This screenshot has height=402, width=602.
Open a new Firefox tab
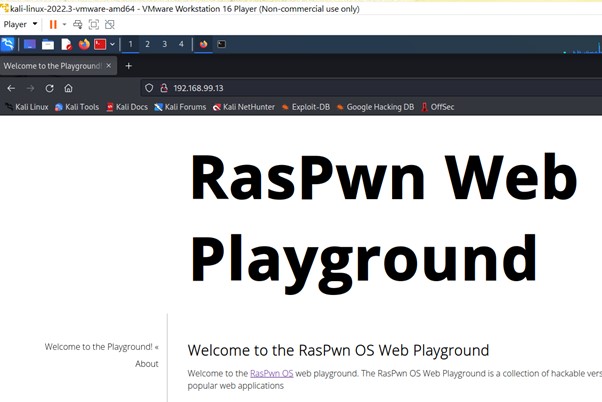(129, 66)
